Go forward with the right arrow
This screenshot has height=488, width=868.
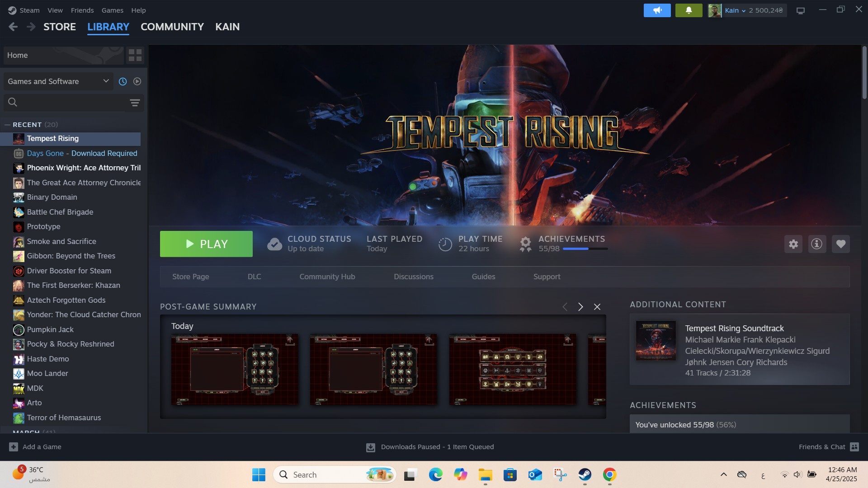(31, 27)
